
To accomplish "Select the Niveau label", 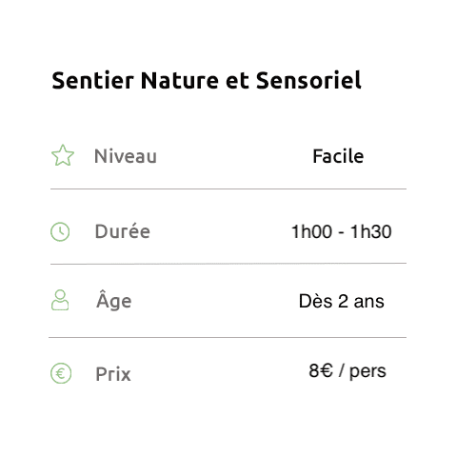I will tap(126, 156).
